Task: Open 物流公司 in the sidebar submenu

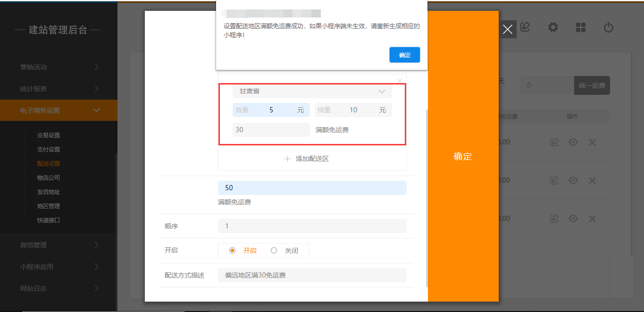Action: 49,178
